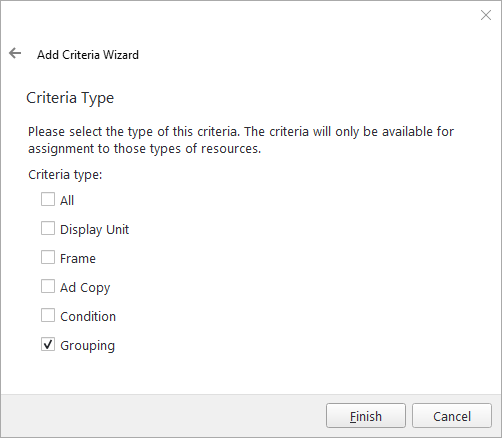Click the 'Display Unit' label text
This screenshot has width=502, height=438.
coord(94,230)
